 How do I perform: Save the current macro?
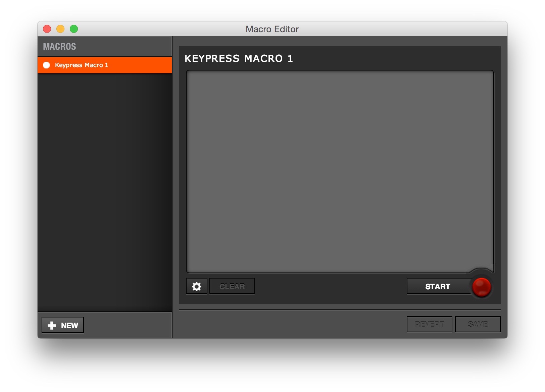click(x=478, y=324)
